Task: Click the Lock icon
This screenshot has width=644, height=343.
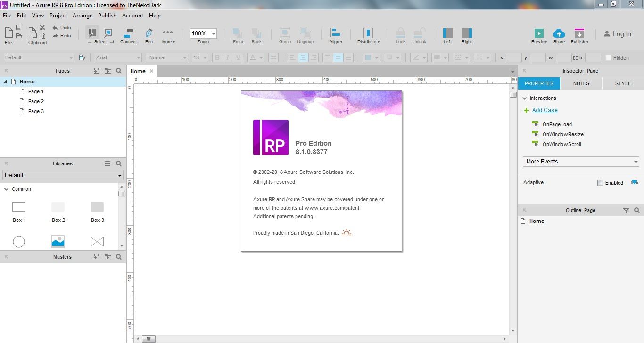Action: click(401, 33)
